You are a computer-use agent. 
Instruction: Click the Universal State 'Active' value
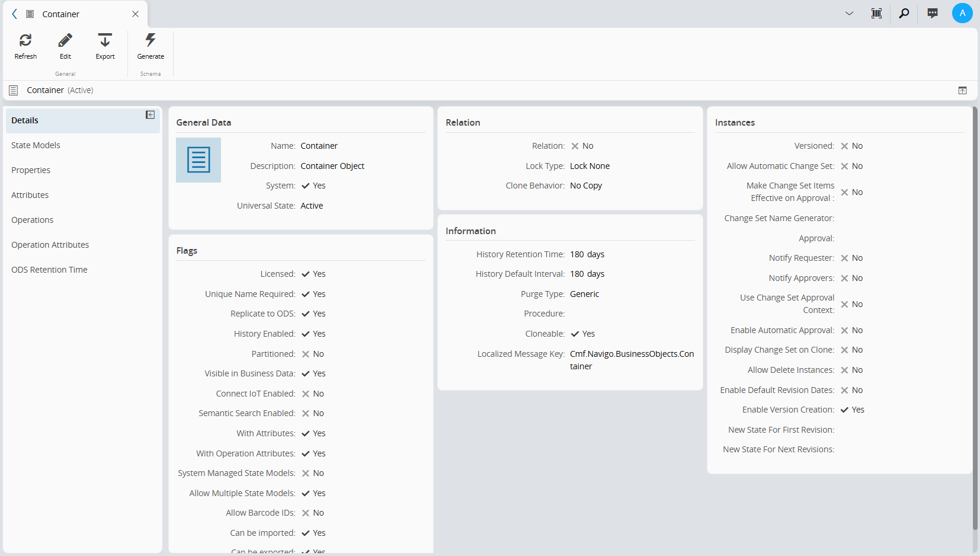pos(312,206)
